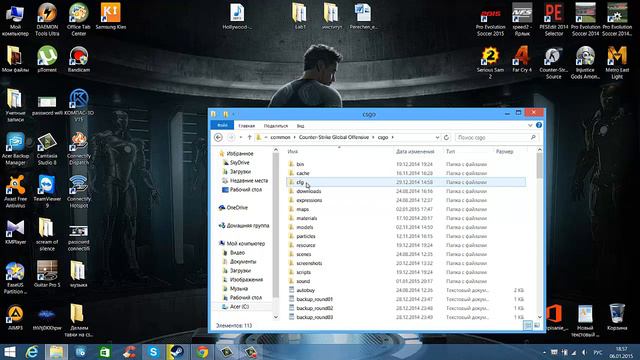Select the cache folder
The width and height of the screenshot is (640, 360).
click(303, 173)
